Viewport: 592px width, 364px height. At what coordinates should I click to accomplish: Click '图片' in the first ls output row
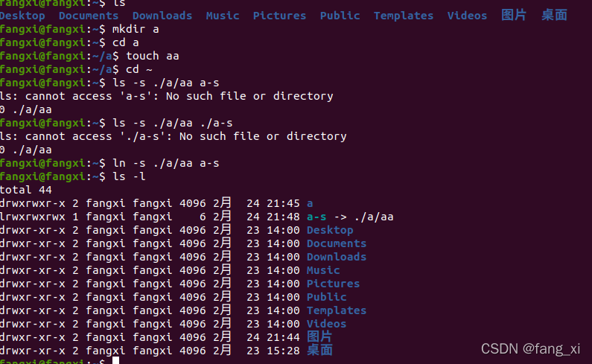pyautogui.click(x=514, y=15)
